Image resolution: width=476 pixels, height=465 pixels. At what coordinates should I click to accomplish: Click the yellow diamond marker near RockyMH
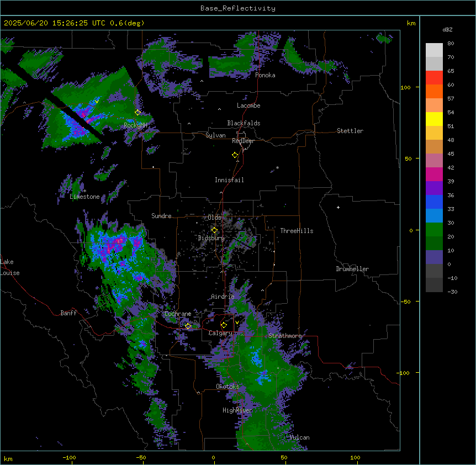click(x=138, y=112)
